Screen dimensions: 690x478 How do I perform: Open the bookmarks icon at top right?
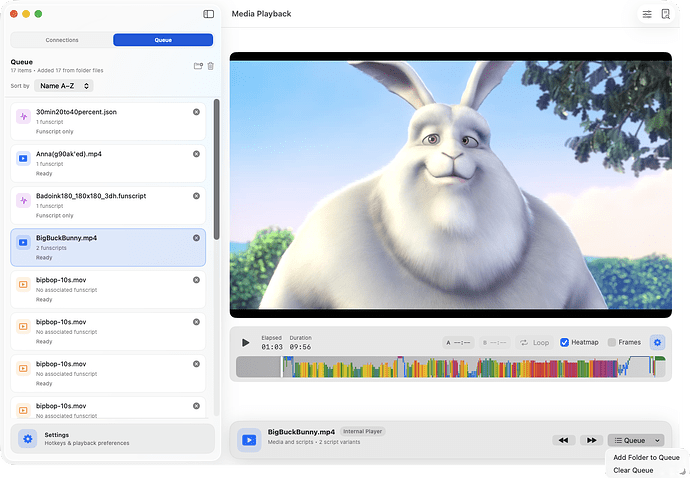click(665, 14)
